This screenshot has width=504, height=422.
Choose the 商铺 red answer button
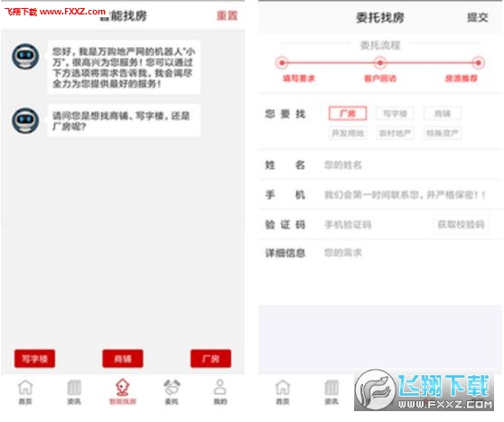tap(123, 359)
